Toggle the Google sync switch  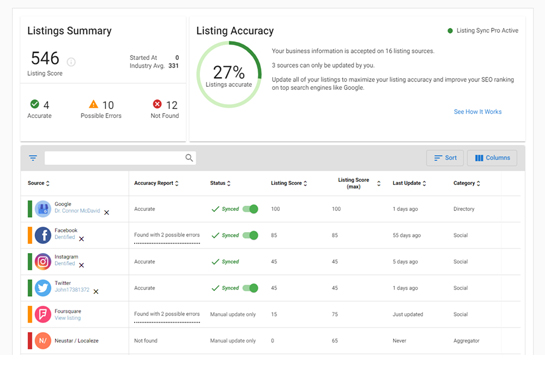(x=250, y=209)
